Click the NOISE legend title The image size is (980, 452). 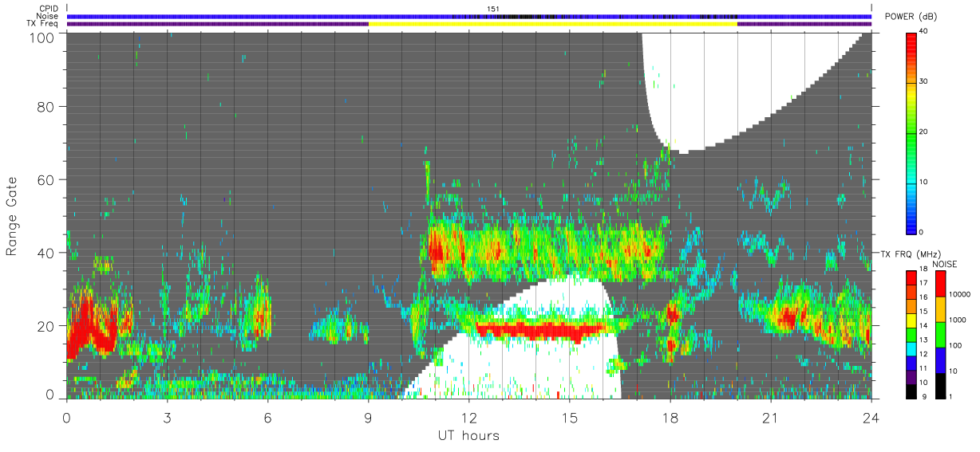945,264
